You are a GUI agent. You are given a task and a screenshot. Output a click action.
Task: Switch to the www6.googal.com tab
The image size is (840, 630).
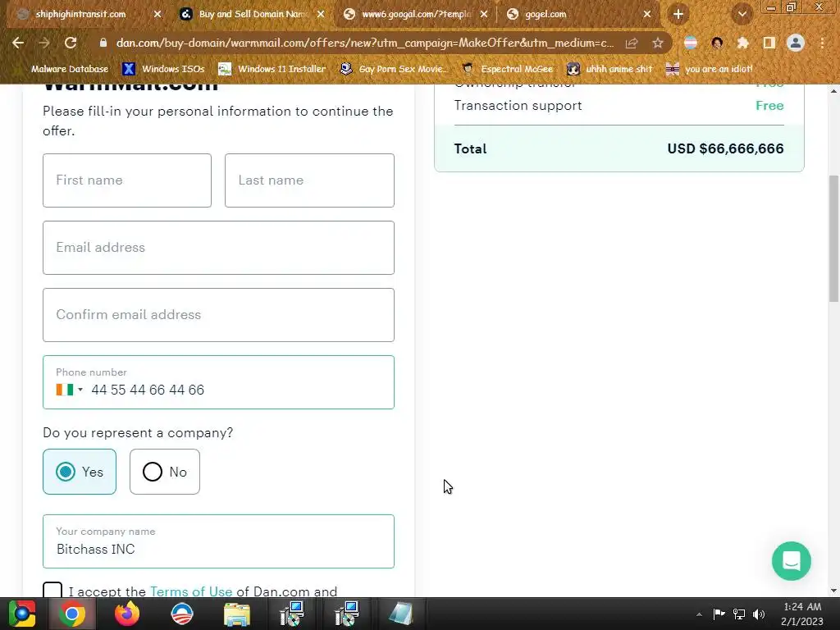416,14
